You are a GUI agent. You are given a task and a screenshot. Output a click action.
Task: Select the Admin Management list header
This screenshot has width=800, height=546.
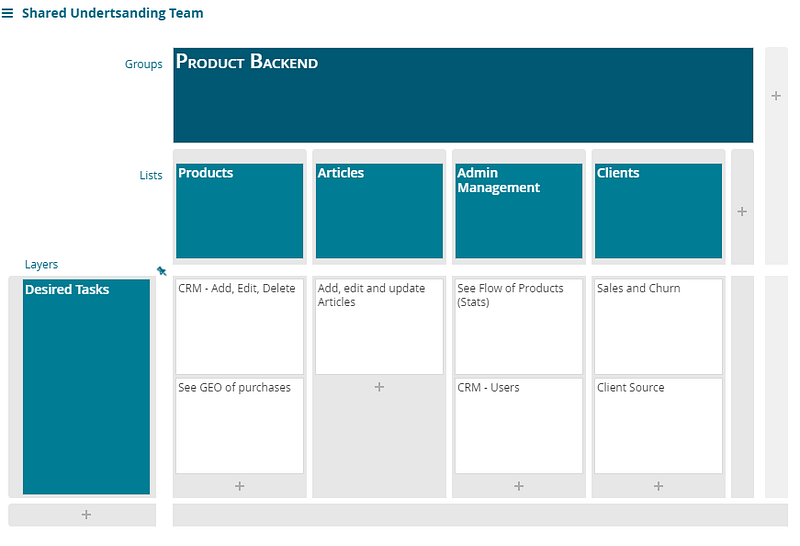[x=519, y=211]
